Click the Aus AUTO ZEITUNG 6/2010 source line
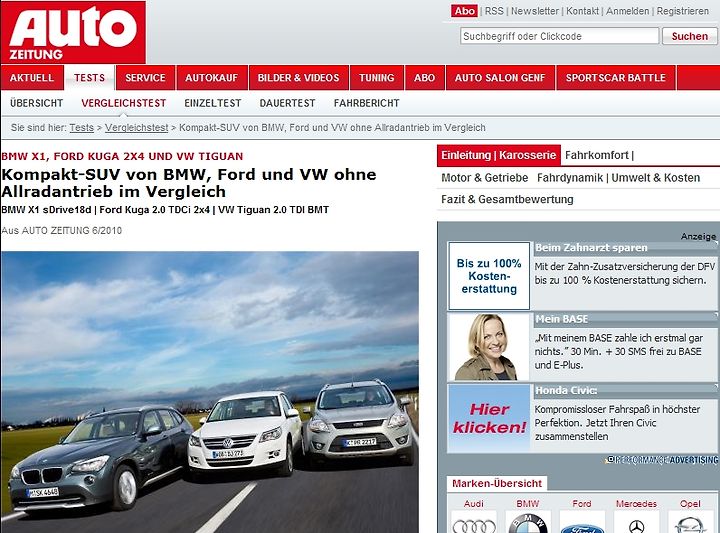This screenshot has height=533, width=720. (x=62, y=230)
